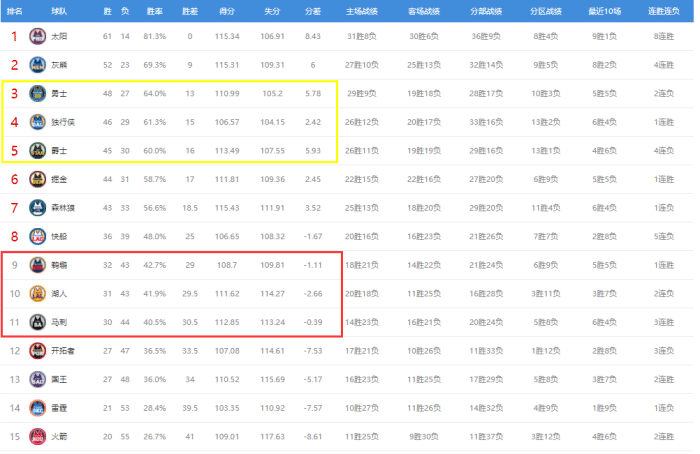Click the 湖人 (Lakers) team logo
700x454 pixels.
click(37, 293)
